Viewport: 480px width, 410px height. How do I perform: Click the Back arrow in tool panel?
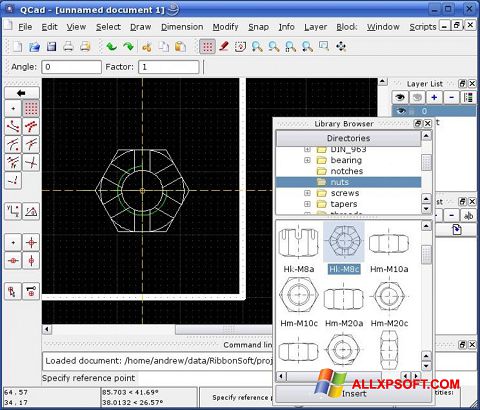pyautogui.click(x=22, y=93)
